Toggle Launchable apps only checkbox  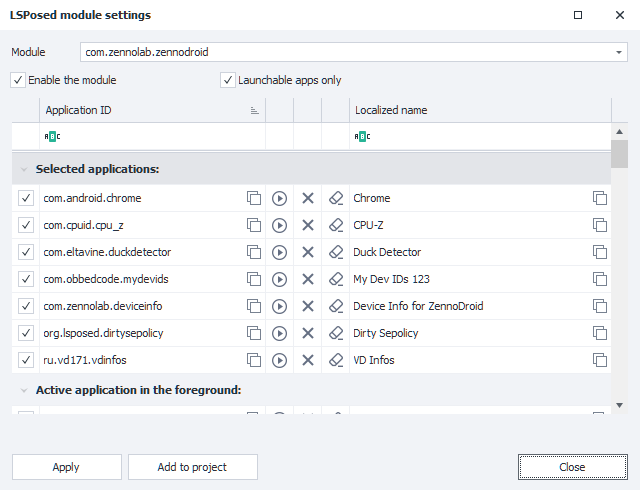coord(228,80)
